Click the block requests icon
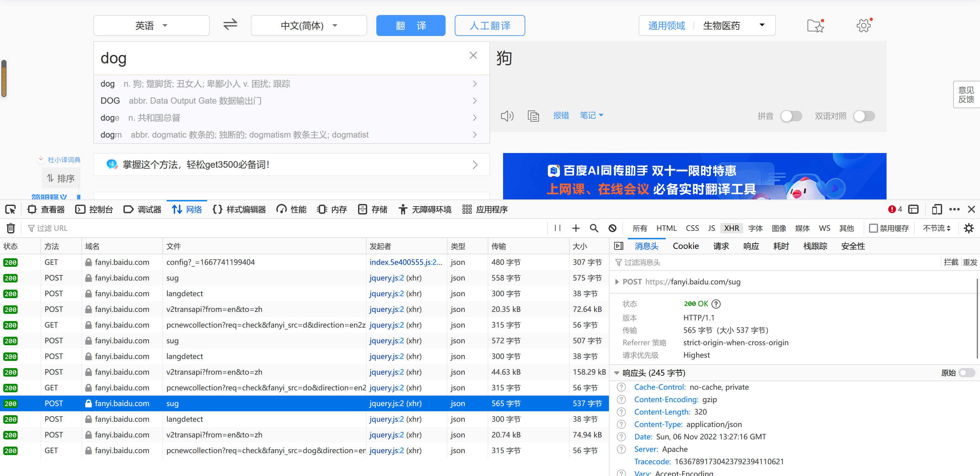The height and width of the screenshot is (476, 980). click(612, 228)
